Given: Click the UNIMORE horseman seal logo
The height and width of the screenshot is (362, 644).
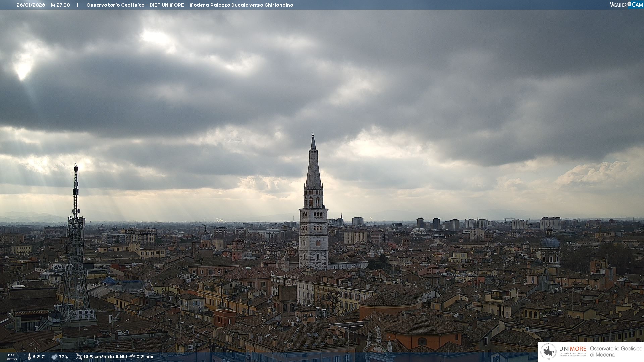Looking at the screenshot, I should [549, 352].
